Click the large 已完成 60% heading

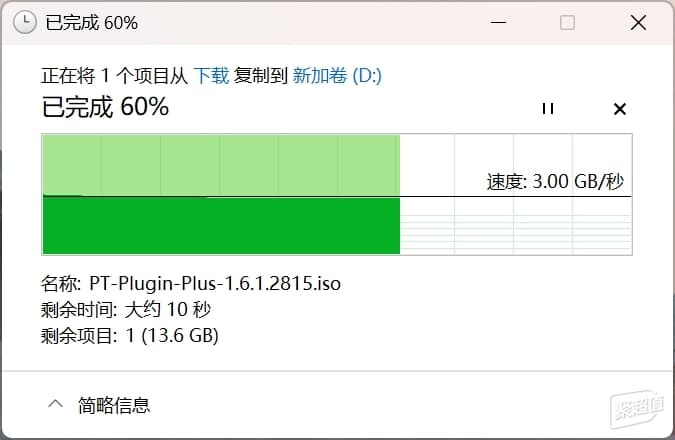[x=105, y=107]
